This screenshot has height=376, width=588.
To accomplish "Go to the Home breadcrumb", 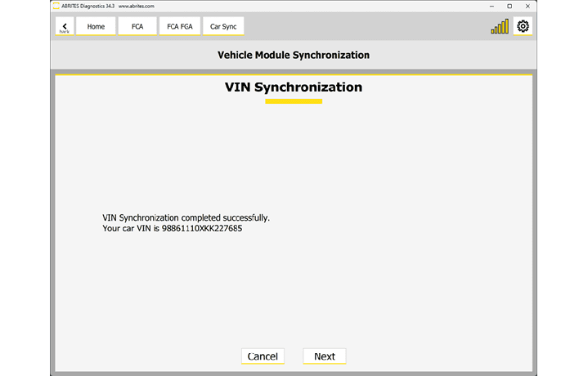I will pos(96,27).
